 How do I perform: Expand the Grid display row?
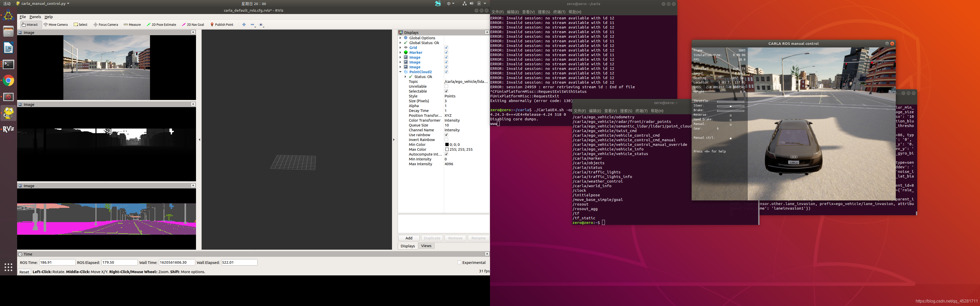click(x=400, y=47)
